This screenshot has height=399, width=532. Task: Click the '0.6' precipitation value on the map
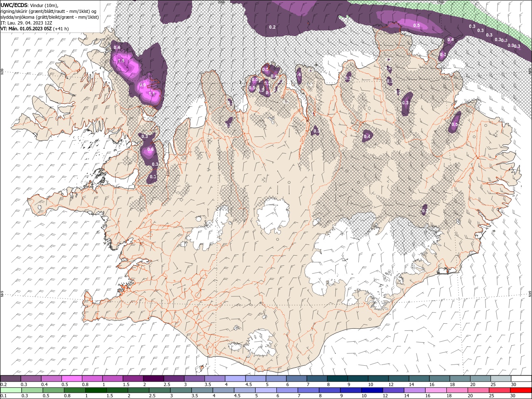click(x=150, y=150)
